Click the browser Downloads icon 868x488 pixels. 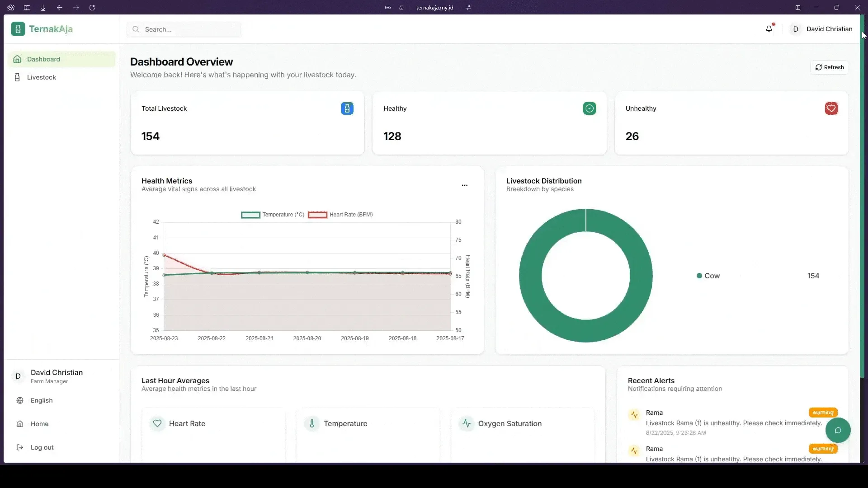click(x=43, y=8)
